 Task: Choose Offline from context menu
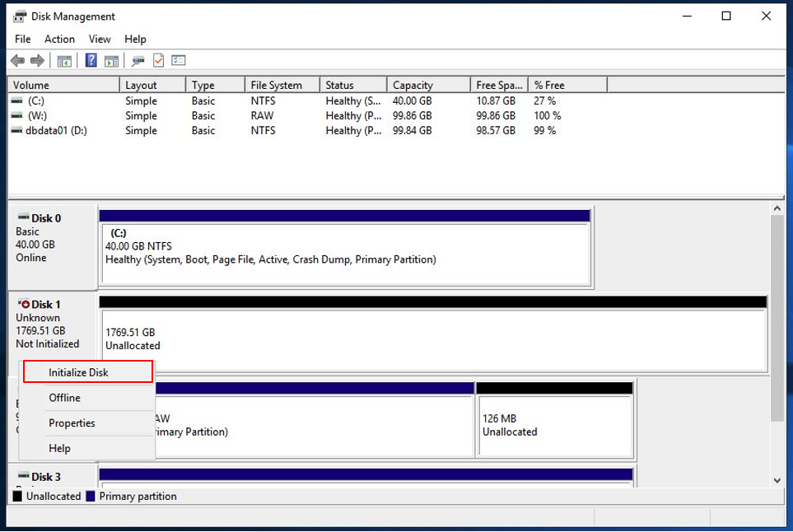pyautogui.click(x=87, y=398)
